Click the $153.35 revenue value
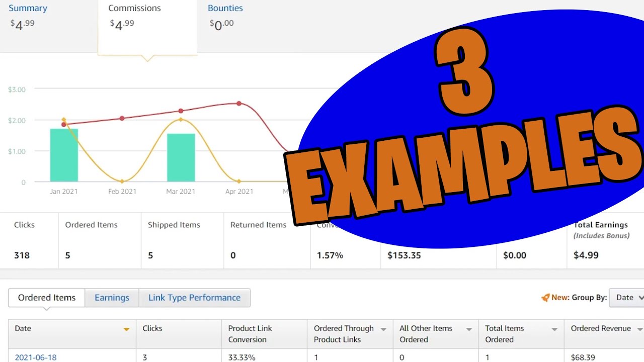This screenshot has width=644, height=362. click(404, 255)
